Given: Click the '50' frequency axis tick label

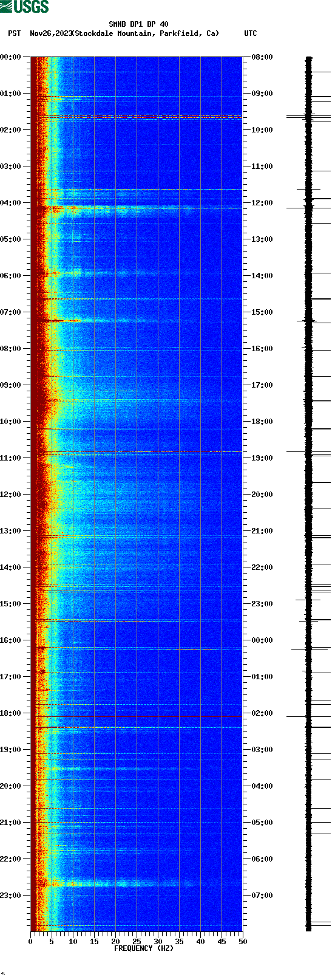Looking at the screenshot, I should click(243, 942).
